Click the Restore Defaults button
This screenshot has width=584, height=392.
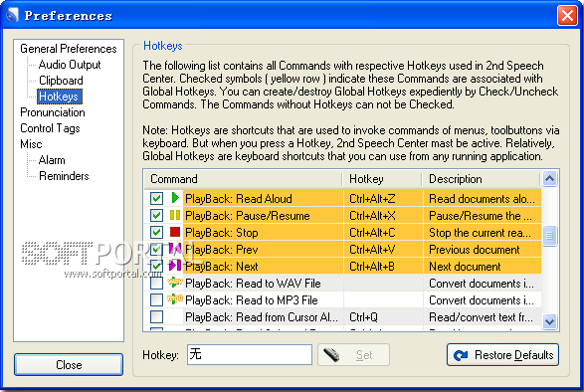(x=502, y=355)
